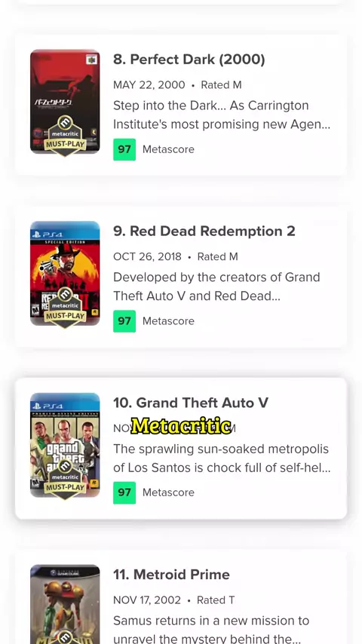
Task: Open the Metroid Prime cover thumbnail
Action: pyautogui.click(x=65, y=604)
